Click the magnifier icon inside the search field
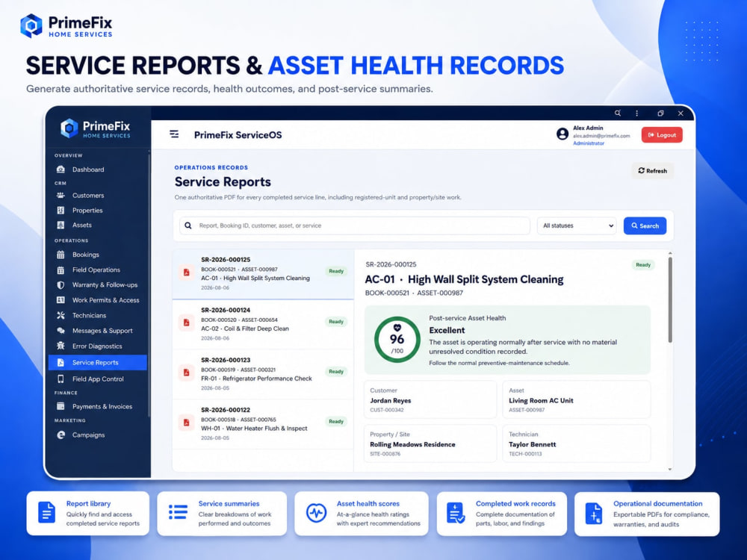The height and width of the screenshot is (560, 747). pos(188,225)
